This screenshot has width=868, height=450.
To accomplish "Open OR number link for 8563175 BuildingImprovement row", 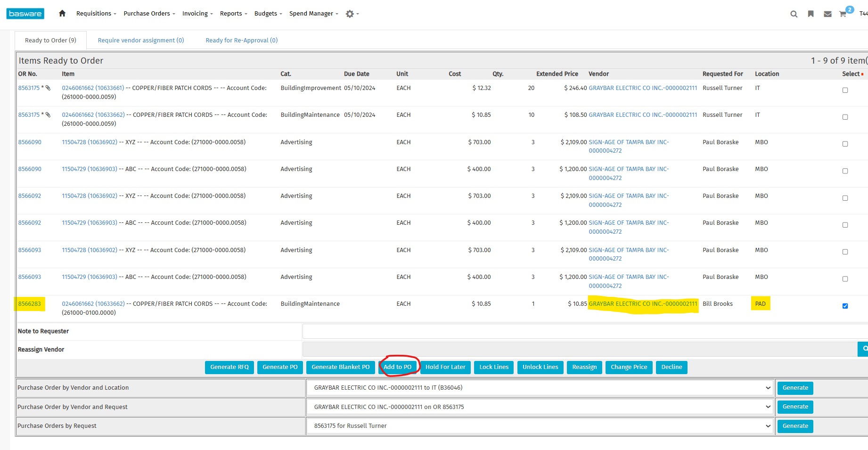I will coord(29,88).
